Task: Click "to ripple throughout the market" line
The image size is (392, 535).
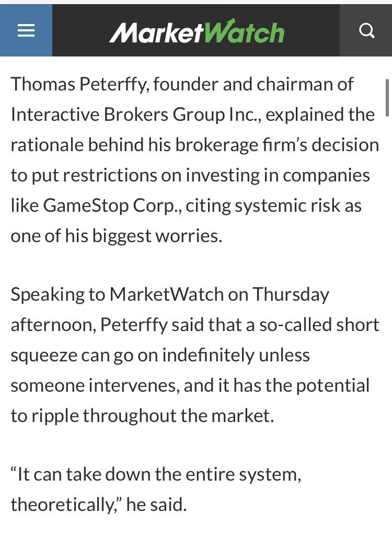Action: coord(142,416)
